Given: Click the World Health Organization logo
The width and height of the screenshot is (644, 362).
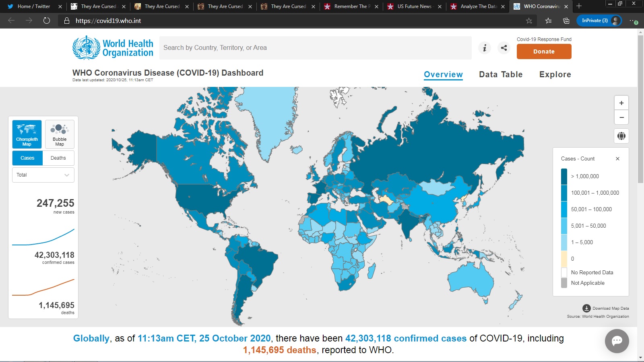Looking at the screenshot, I should pyautogui.click(x=113, y=48).
